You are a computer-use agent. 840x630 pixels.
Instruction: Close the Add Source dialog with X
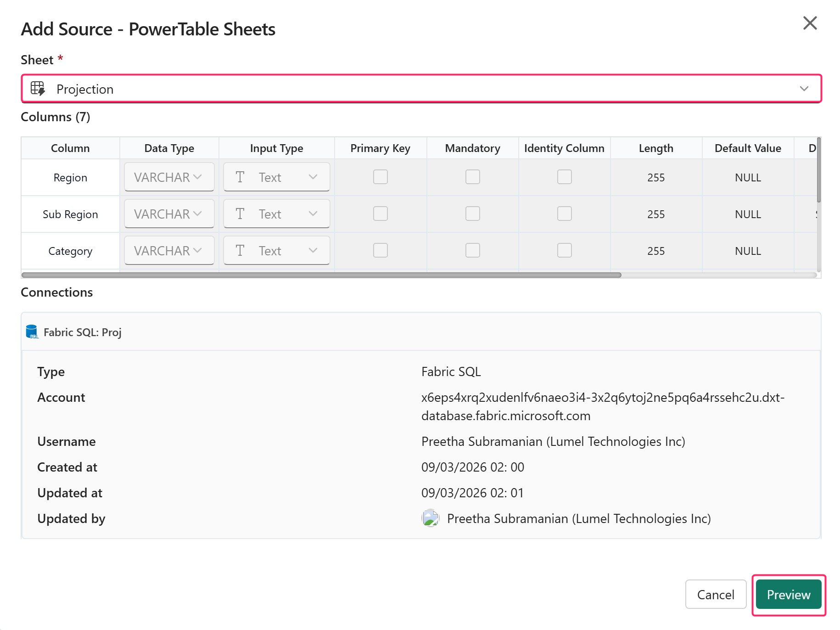tap(810, 23)
